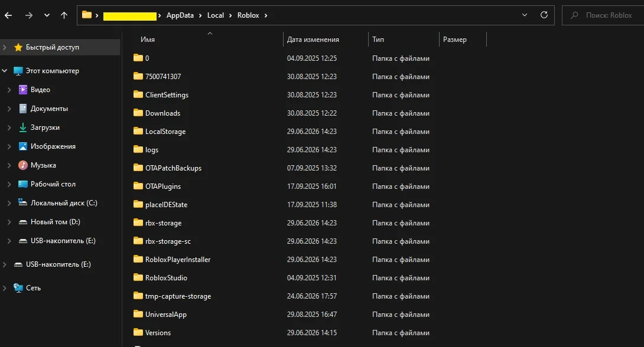The height and width of the screenshot is (347, 644).
Task: Select the logs folder icon
Action: coord(138,149)
